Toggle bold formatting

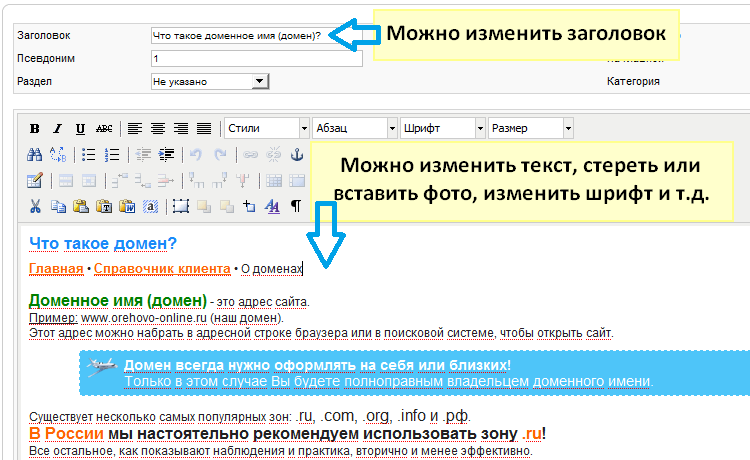tap(34, 128)
